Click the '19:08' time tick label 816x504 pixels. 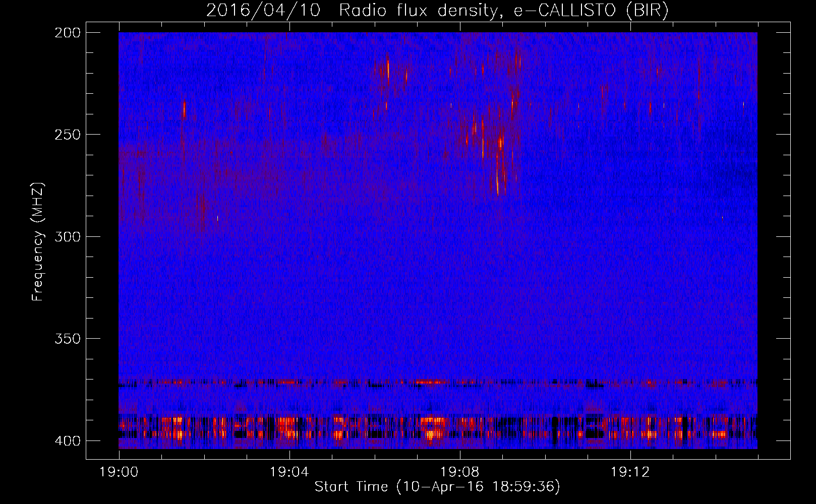460,472
